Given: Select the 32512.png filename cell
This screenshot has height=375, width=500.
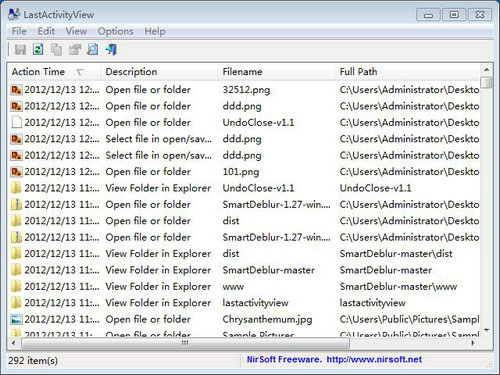Looking at the screenshot, I should point(246,90).
